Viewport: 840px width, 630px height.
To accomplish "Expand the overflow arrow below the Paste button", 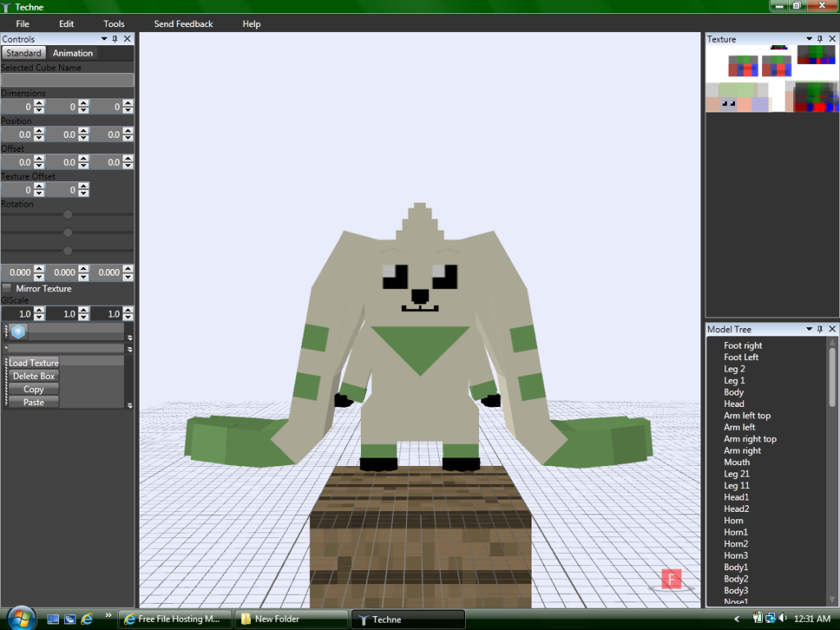I will (x=130, y=405).
